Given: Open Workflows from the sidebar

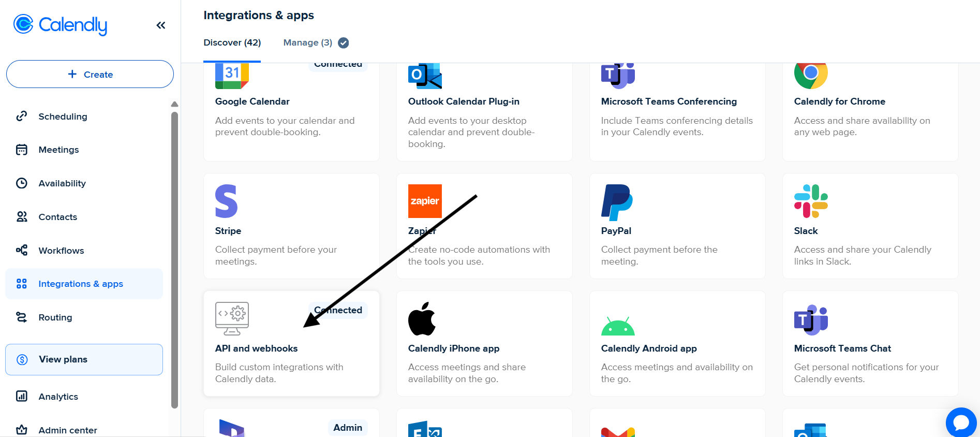Looking at the screenshot, I should click(61, 251).
